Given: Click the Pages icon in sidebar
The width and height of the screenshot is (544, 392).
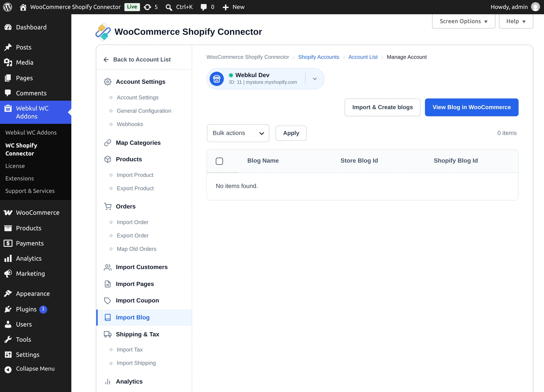Looking at the screenshot, I should coord(8,78).
